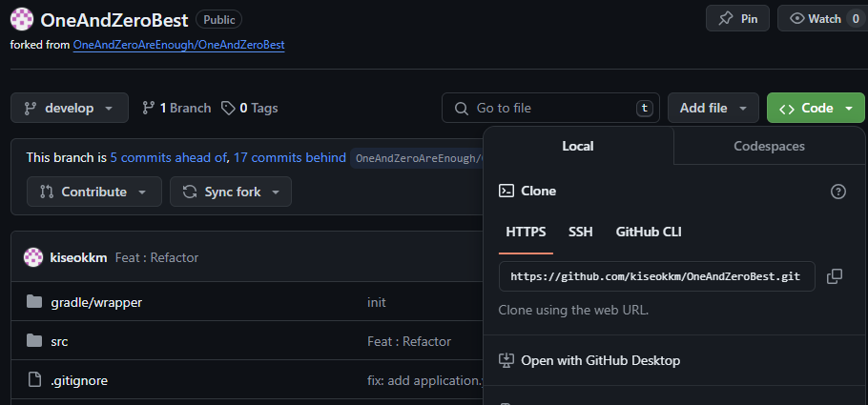Click the Public visibility badge
Screen dimensions: 868x405
(x=218, y=20)
